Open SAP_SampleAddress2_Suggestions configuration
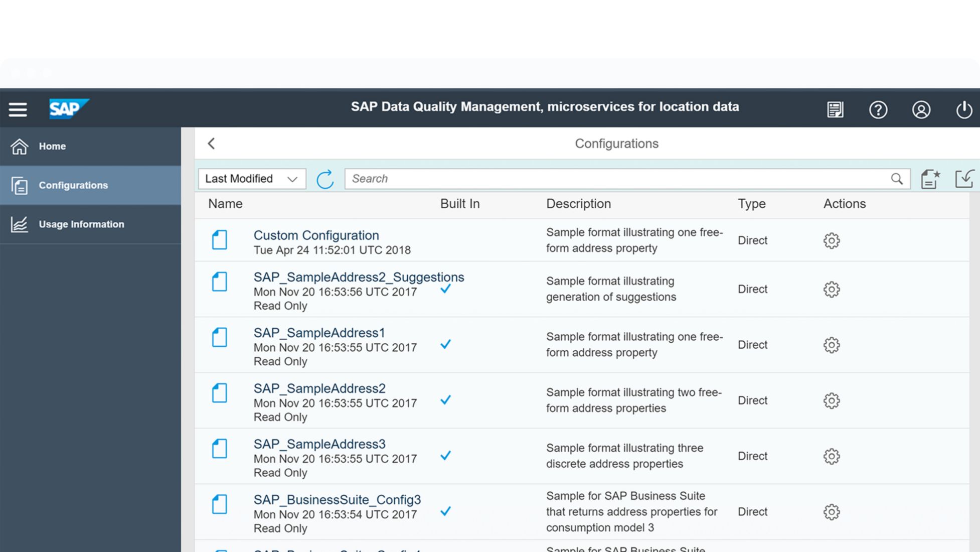 (359, 277)
